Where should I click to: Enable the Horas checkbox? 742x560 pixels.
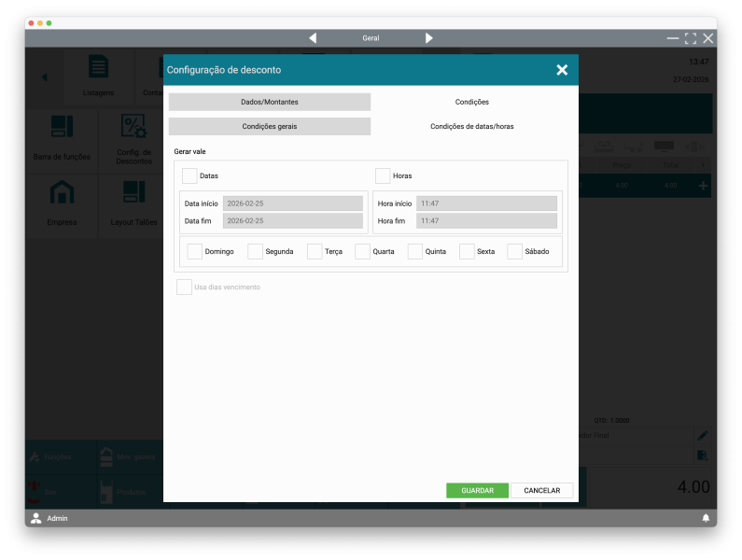383,175
